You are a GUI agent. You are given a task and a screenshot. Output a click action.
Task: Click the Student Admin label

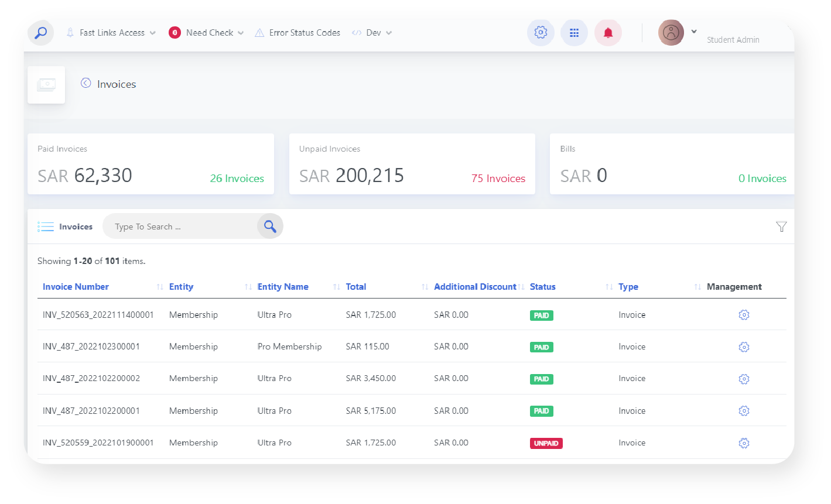pyautogui.click(x=733, y=40)
